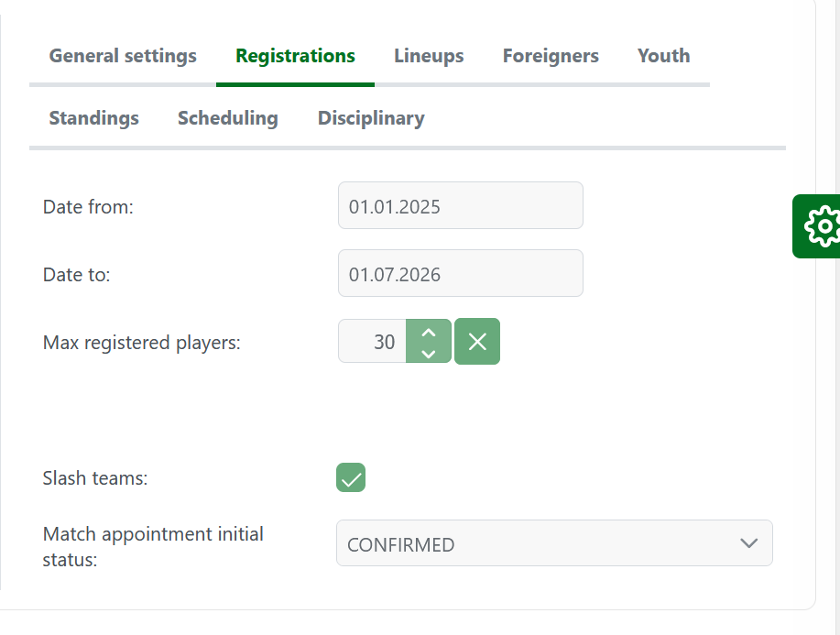840x635 pixels.
Task: Uncheck the Slash teams checkbox
Action: coord(351,477)
